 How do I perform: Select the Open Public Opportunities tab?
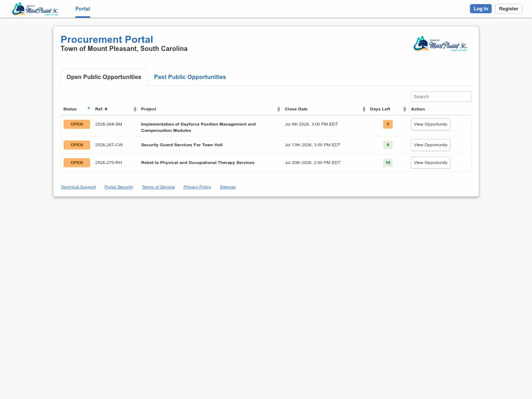pyautogui.click(x=104, y=77)
